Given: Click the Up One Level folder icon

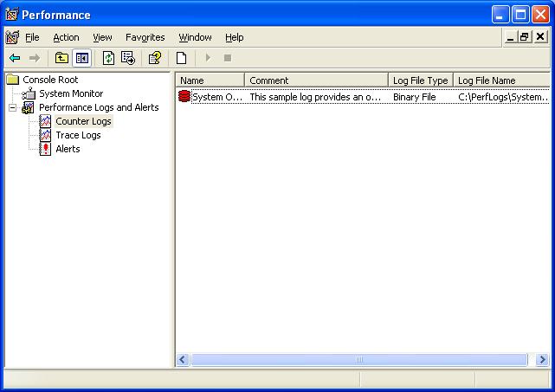Looking at the screenshot, I should [x=61, y=58].
